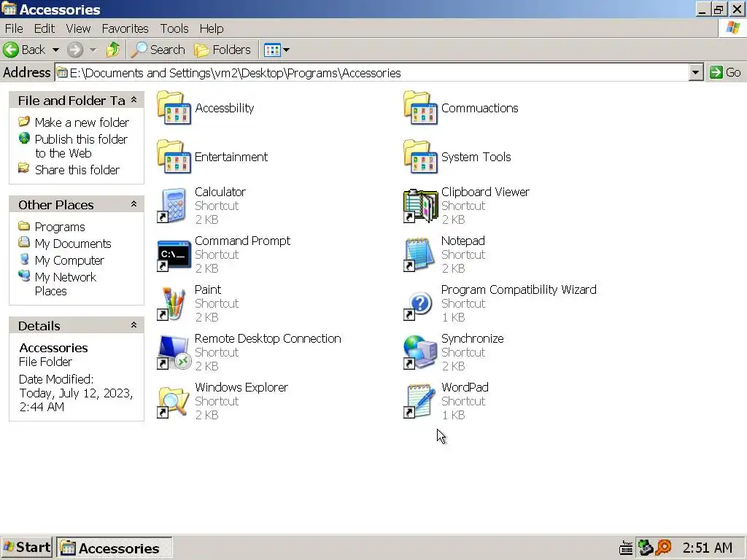747x560 pixels.
Task: Open the Edit menu
Action: click(x=44, y=28)
